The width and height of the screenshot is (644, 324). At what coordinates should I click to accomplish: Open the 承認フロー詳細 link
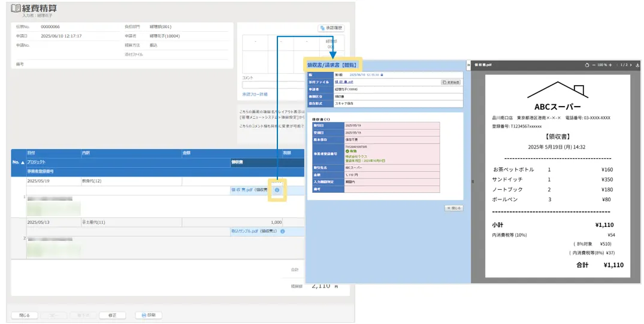[255, 94]
